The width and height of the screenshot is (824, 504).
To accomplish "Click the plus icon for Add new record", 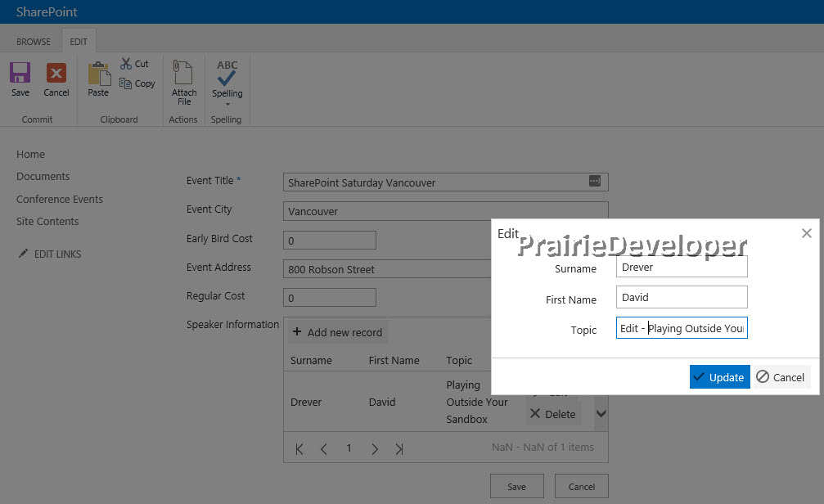I will pyautogui.click(x=297, y=331).
